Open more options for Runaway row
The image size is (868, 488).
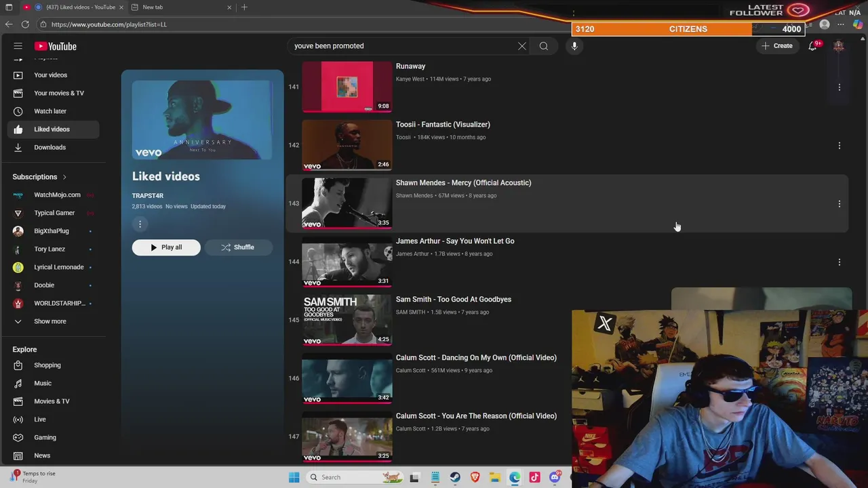point(839,87)
